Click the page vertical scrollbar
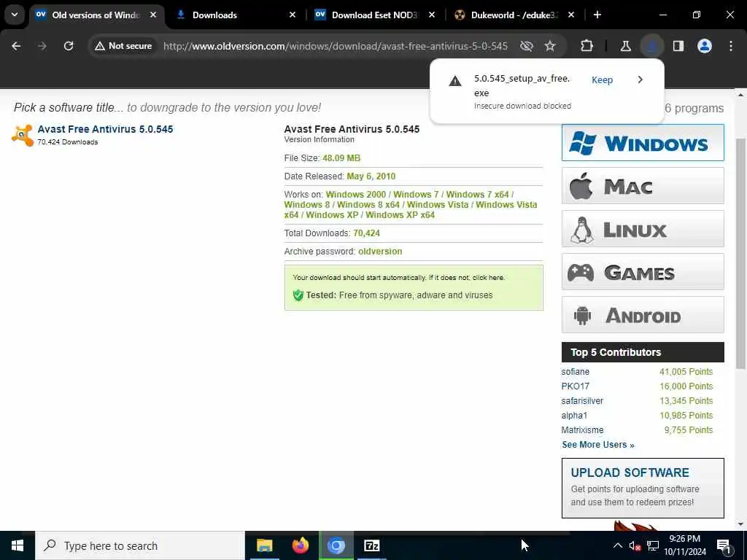747x560 pixels. [x=740, y=252]
